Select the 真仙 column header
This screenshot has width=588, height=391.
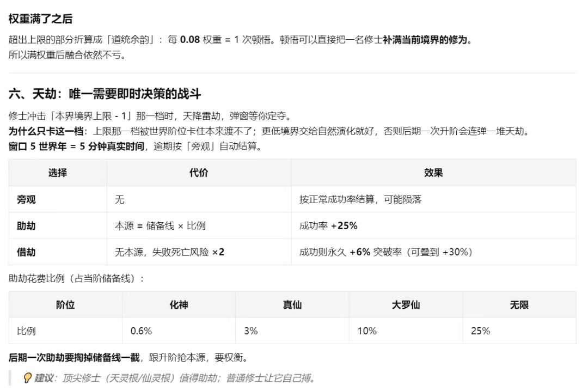[292, 305]
